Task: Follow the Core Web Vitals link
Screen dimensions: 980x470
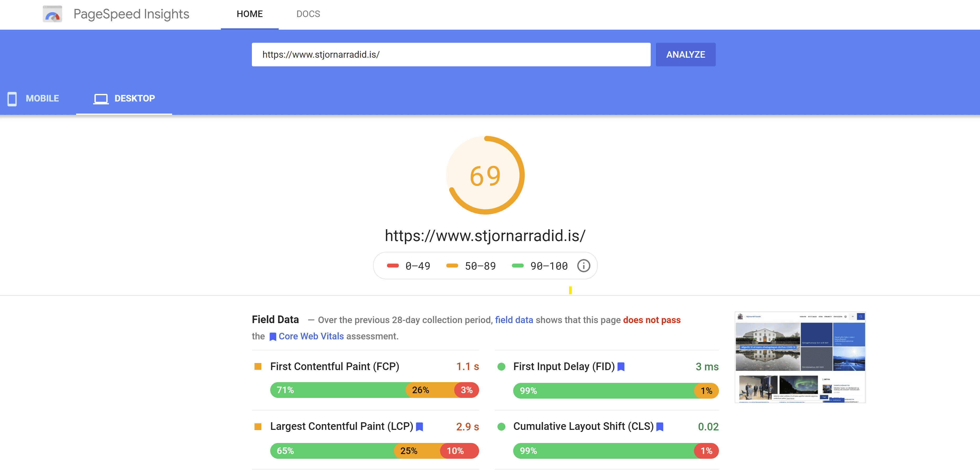Action: (311, 336)
